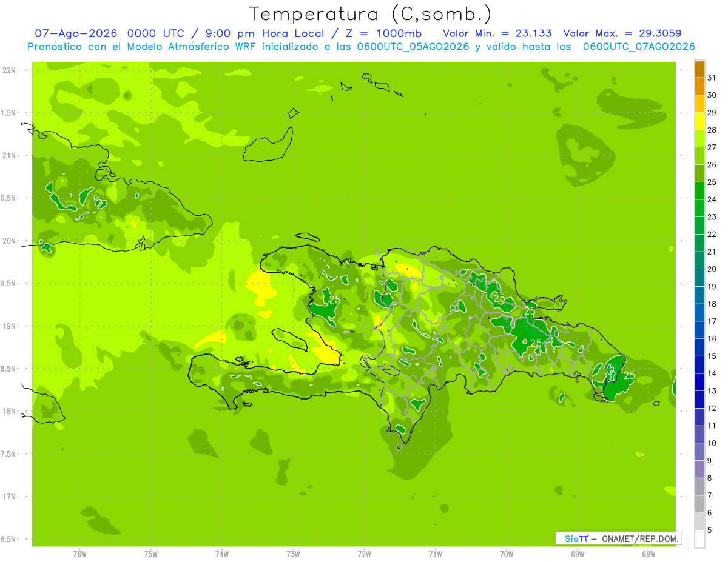Screen dimensions: 728x562
Task: Pick the purple swatch between 9 and 10
Action: 699,452
